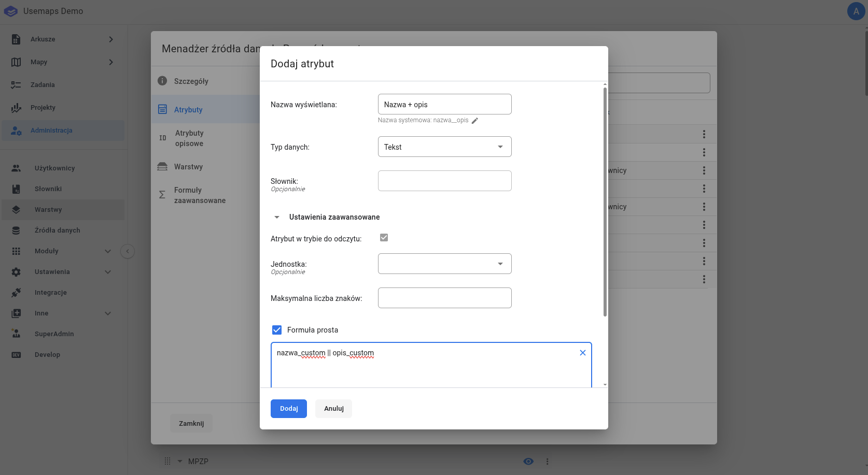This screenshot has width=868, height=475.
Task: Click the Usemaps Demo logo icon
Action: pyautogui.click(x=11, y=11)
